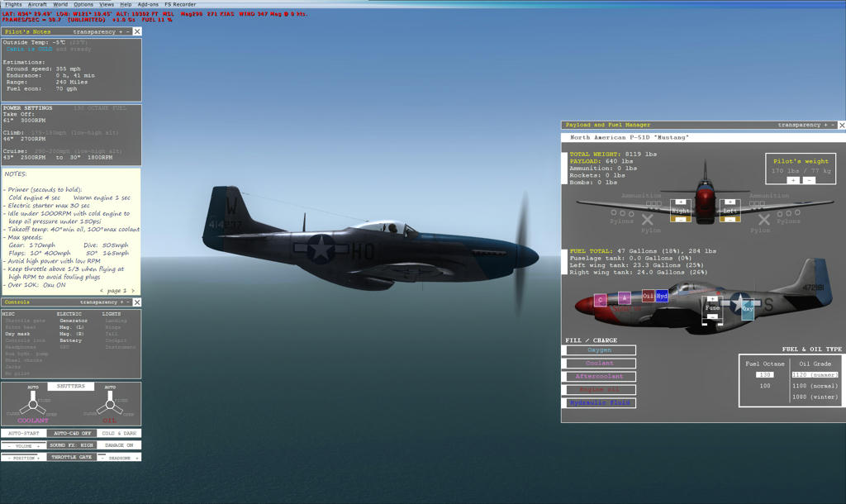Open the Aircraft menu
846x504 pixels.
[x=37, y=4]
